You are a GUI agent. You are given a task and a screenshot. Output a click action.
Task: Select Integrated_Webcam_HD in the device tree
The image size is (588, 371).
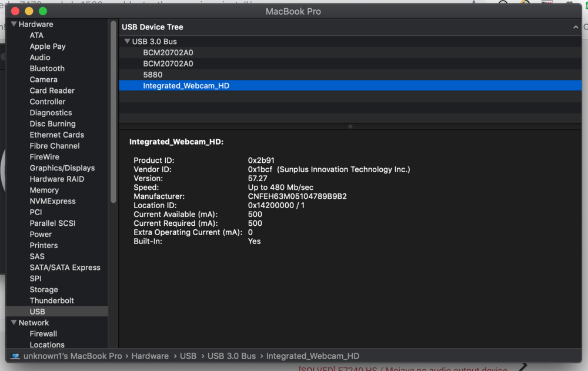coord(186,86)
